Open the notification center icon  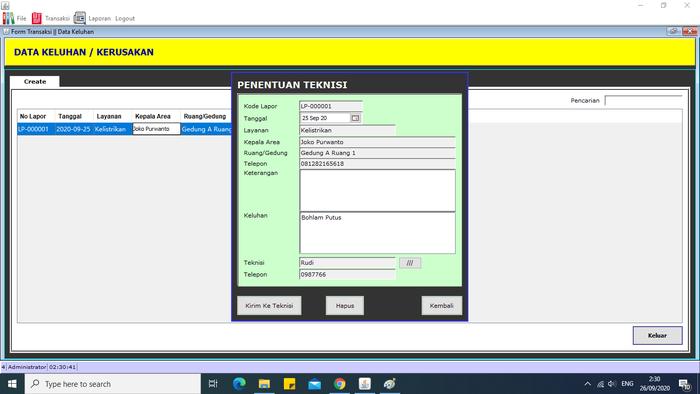(685, 384)
